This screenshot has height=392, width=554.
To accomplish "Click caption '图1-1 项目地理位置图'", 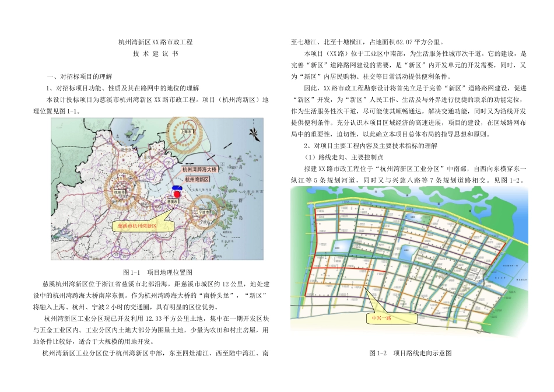I will click(x=157, y=272).
